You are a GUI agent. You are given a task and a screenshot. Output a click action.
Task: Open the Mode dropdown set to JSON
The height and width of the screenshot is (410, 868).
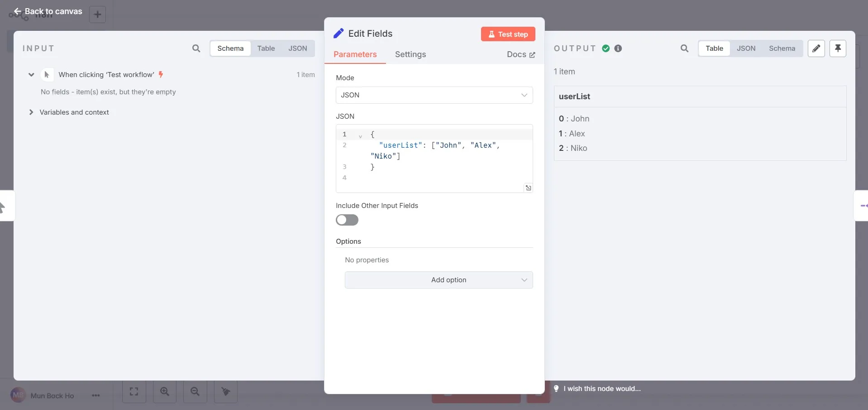tap(434, 95)
